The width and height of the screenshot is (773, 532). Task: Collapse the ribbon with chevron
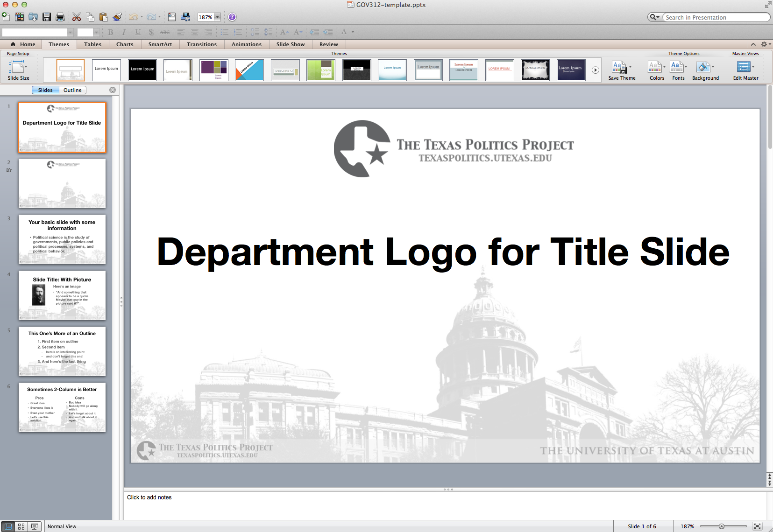click(753, 44)
